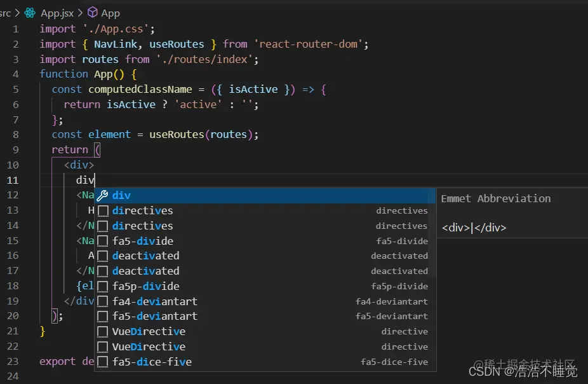Click the 'react-router-dom' string
The width and height of the screenshot is (588, 384).
coord(308,45)
